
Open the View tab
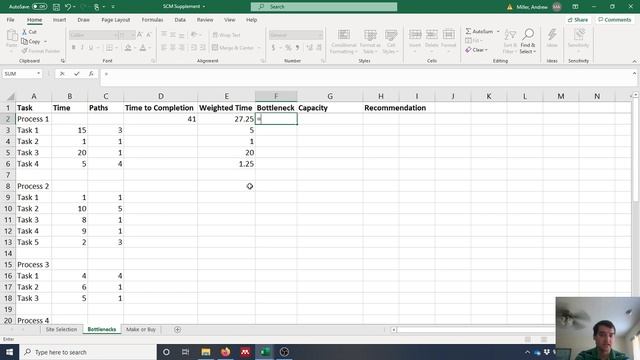pyautogui.click(x=230, y=20)
